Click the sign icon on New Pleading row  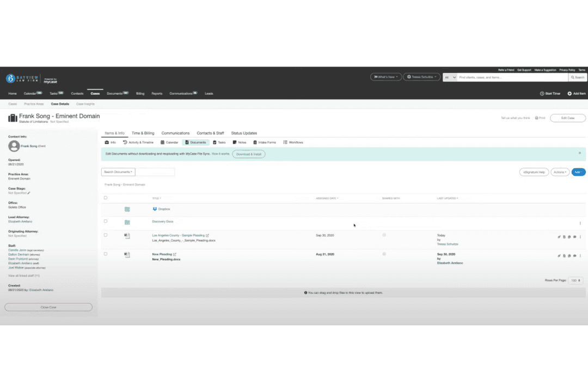pyautogui.click(x=559, y=256)
